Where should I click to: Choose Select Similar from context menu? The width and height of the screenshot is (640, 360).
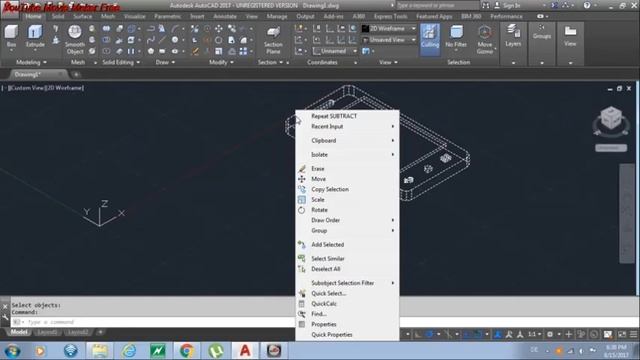coord(347,259)
